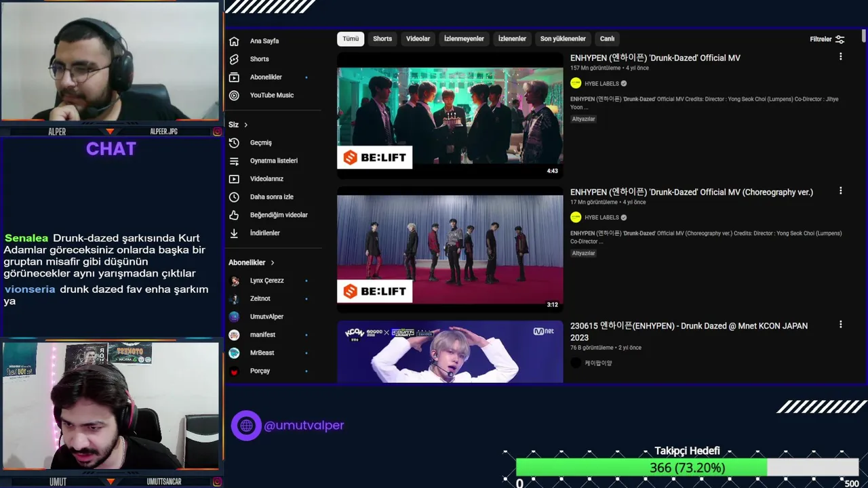Play the KCON JAPAN 2023 thumbnail
The height and width of the screenshot is (488, 868).
point(450,351)
